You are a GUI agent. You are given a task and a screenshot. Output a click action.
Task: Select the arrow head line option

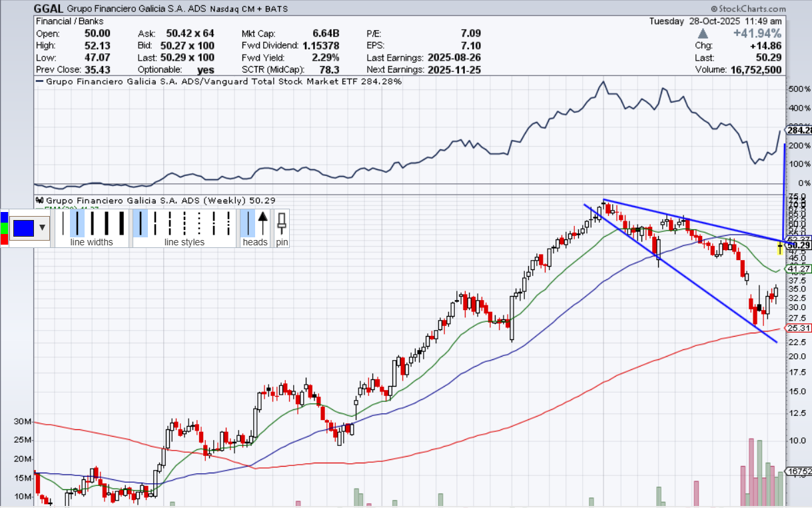(x=263, y=222)
